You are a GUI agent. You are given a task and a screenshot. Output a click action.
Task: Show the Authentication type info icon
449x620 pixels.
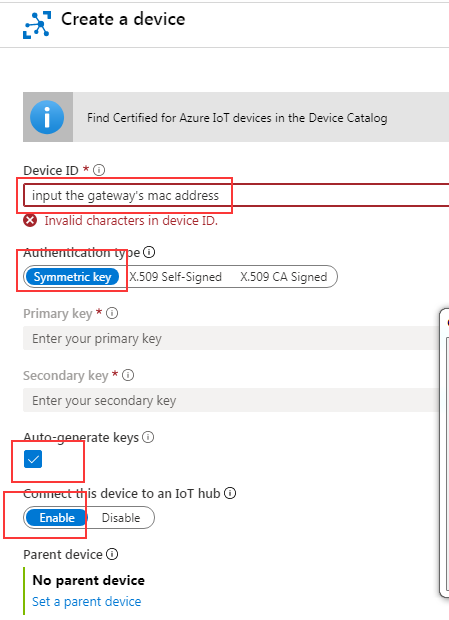coord(149,252)
